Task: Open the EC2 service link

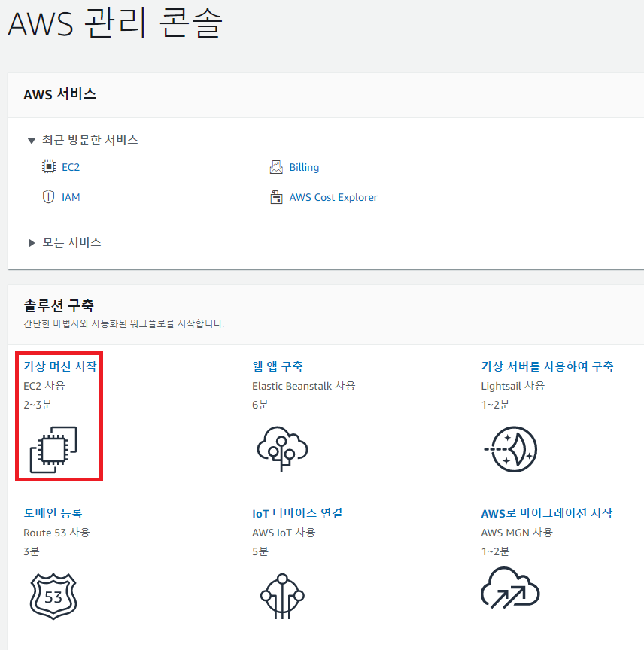Action: point(71,167)
